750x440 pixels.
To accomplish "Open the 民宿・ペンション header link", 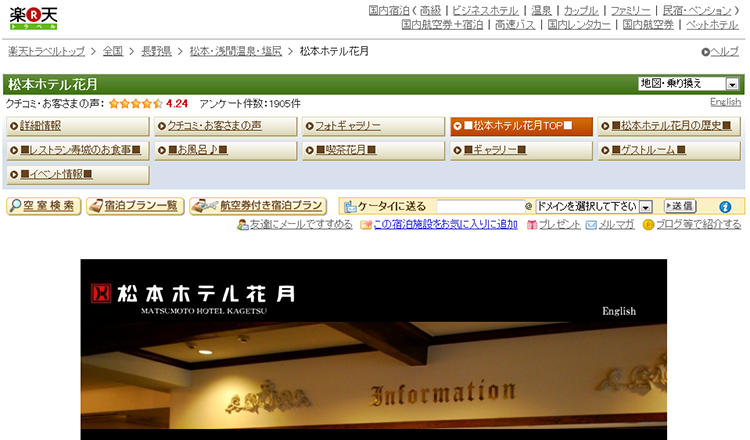I will tap(697, 11).
